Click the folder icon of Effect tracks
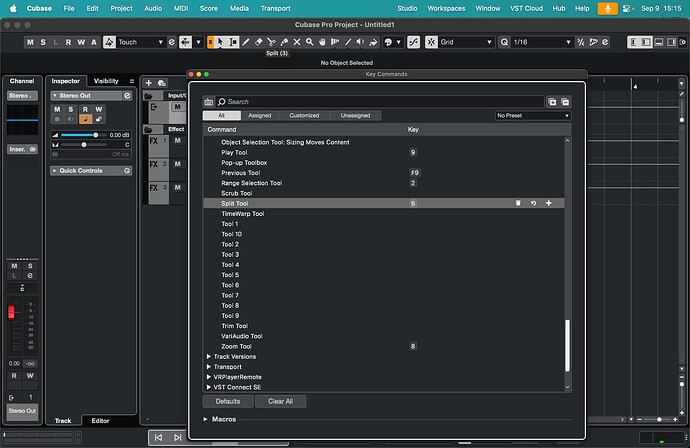Viewport: 690px width, 448px height. 148,129
